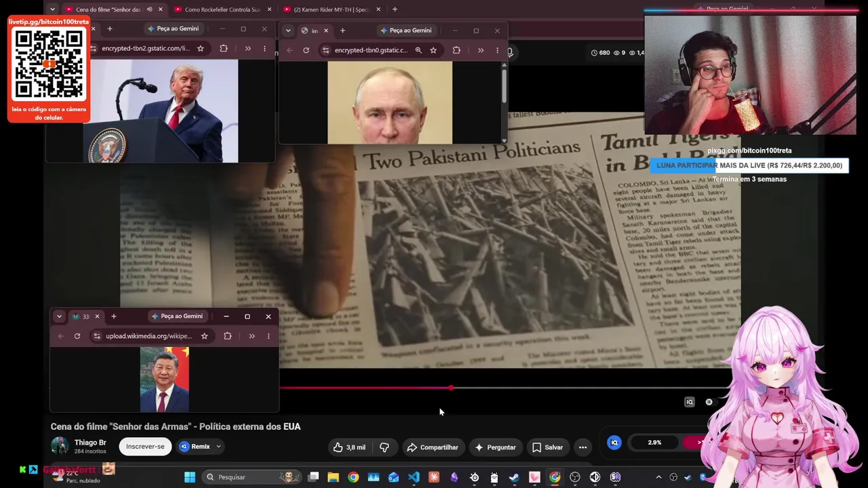This screenshot has width=868, height=488.
Task: Show hidden system tray icons
Action: click(x=658, y=477)
